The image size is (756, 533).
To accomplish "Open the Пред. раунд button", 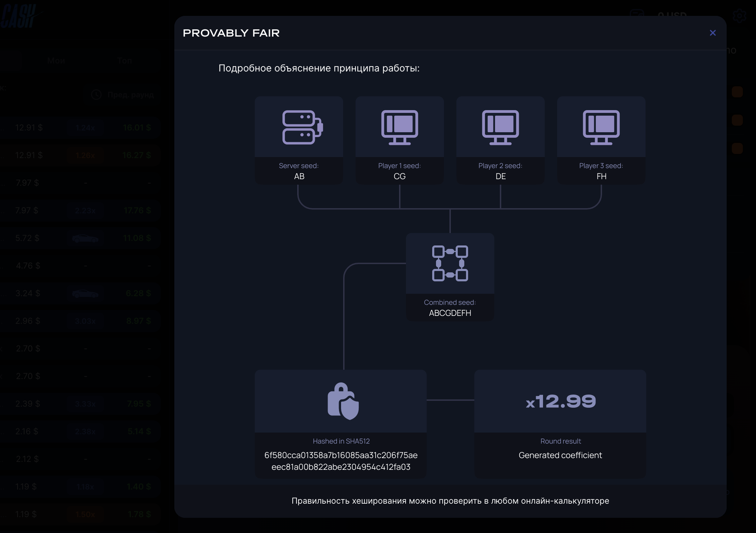I will pyautogui.click(x=122, y=95).
